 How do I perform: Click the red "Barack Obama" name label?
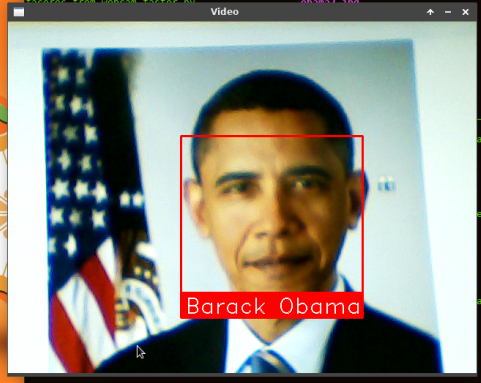(x=272, y=305)
